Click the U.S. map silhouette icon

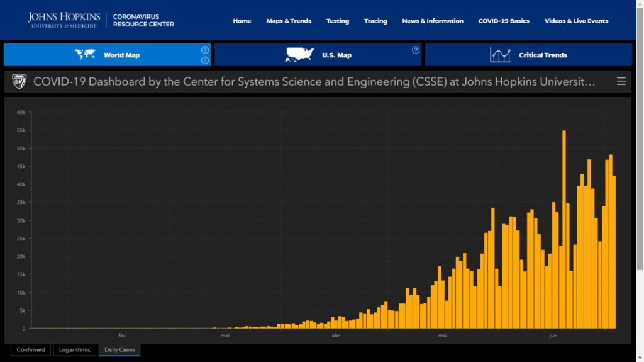click(x=299, y=55)
